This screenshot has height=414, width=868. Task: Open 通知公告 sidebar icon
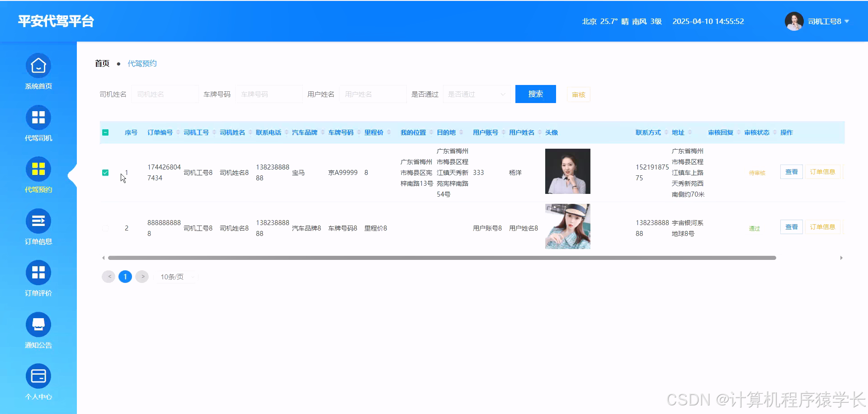[38, 325]
